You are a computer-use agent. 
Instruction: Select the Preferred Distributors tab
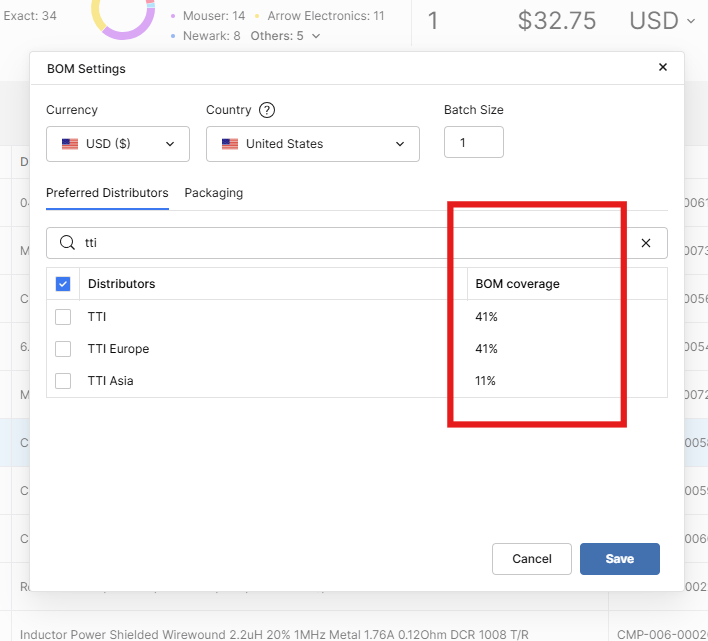coord(107,193)
